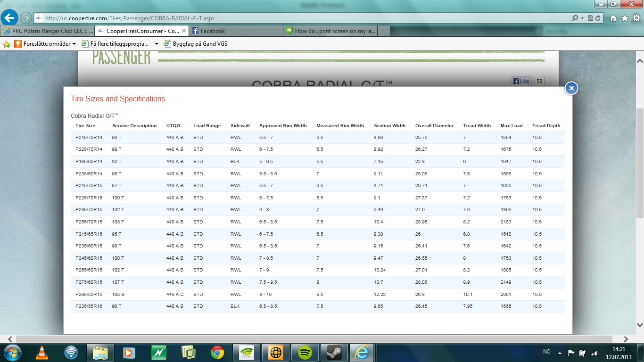Expand the Foreslåtte områder dropdown
The width and height of the screenshot is (644, 362).
[x=74, y=44]
